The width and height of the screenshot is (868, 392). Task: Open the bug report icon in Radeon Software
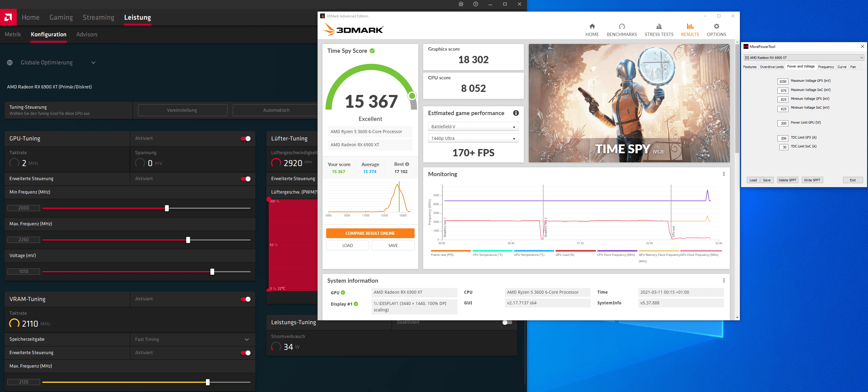pos(461,4)
